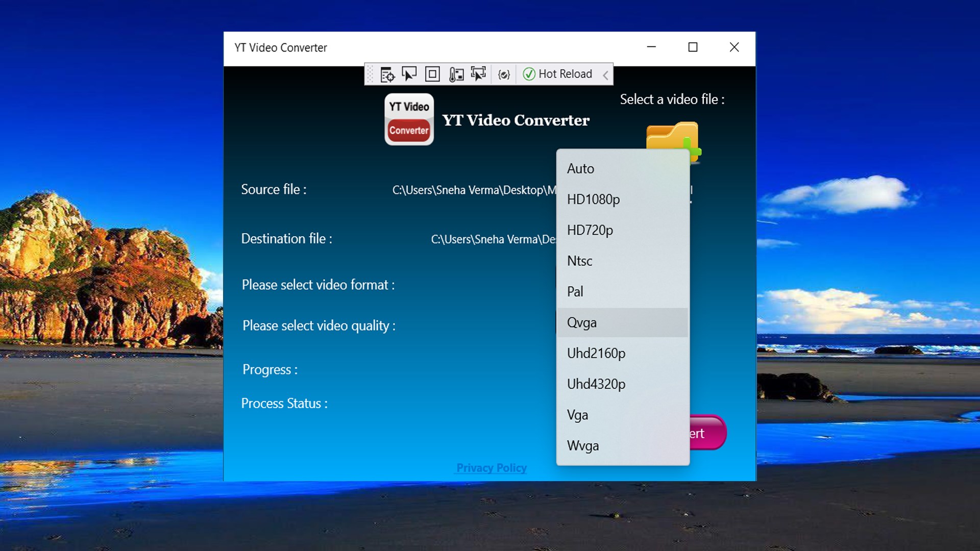This screenshot has height=551, width=980.
Task: Activate the select-element-on-click toolbar icon
Action: tap(478, 74)
